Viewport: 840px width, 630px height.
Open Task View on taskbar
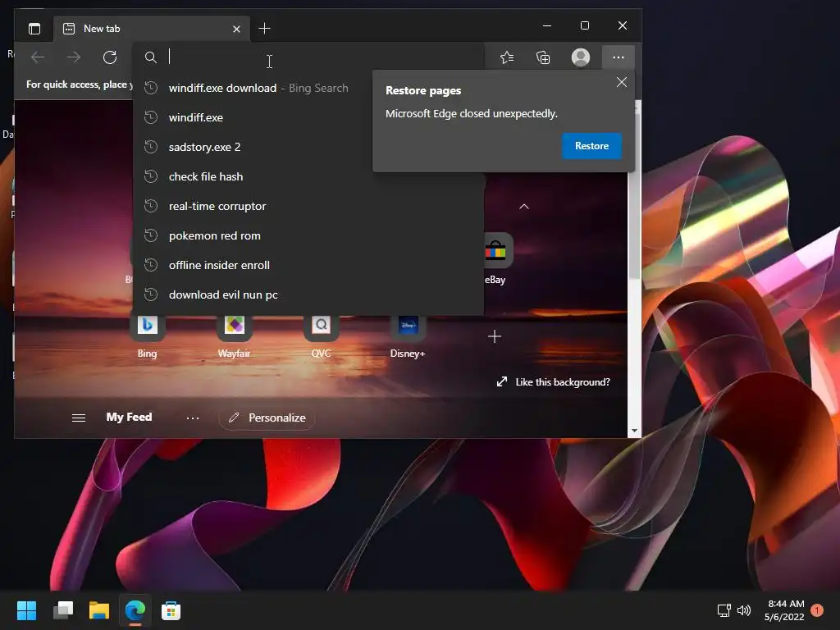tap(63, 610)
